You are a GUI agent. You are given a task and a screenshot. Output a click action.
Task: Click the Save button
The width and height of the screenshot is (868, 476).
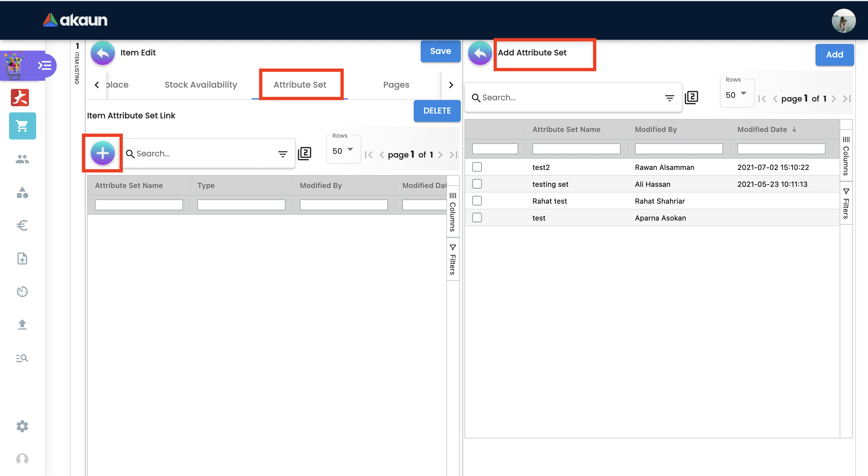pyautogui.click(x=440, y=51)
